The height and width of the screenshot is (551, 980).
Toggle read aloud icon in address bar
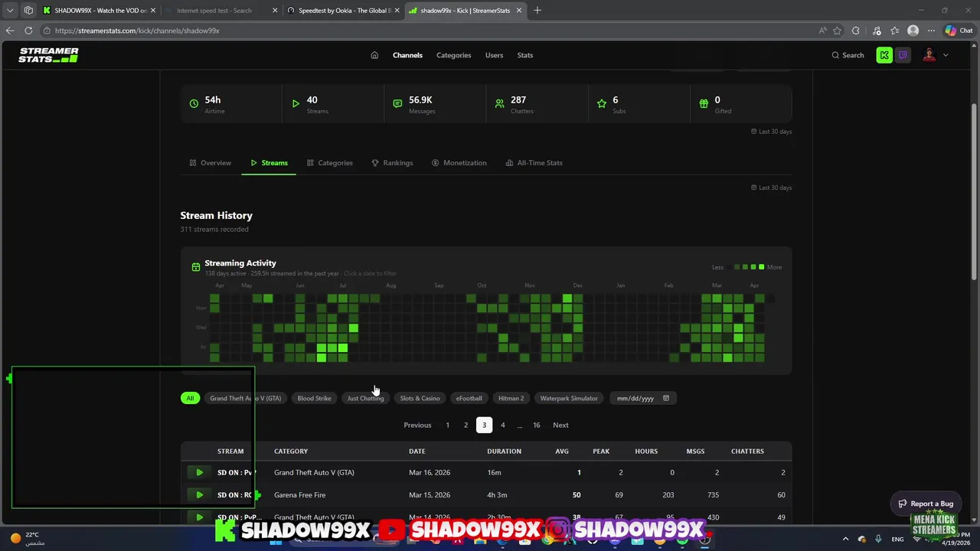[x=822, y=31]
